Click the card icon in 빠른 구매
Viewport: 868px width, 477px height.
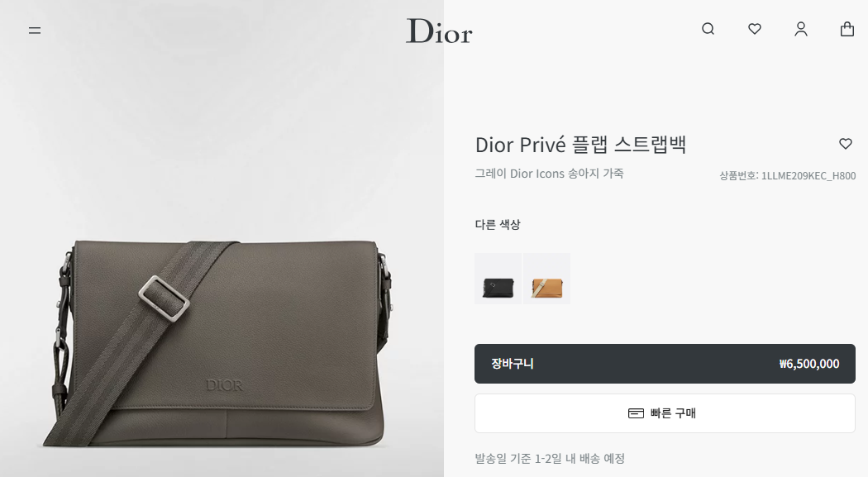click(636, 413)
